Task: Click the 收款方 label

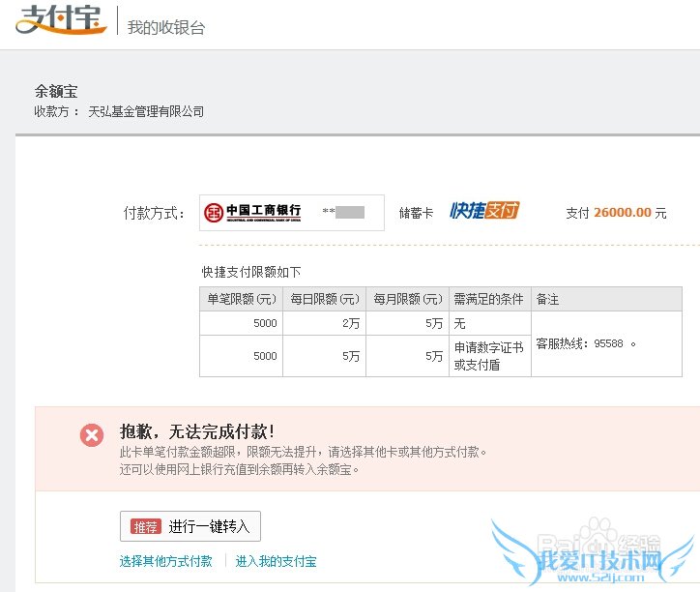Action: tap(56, 111)
